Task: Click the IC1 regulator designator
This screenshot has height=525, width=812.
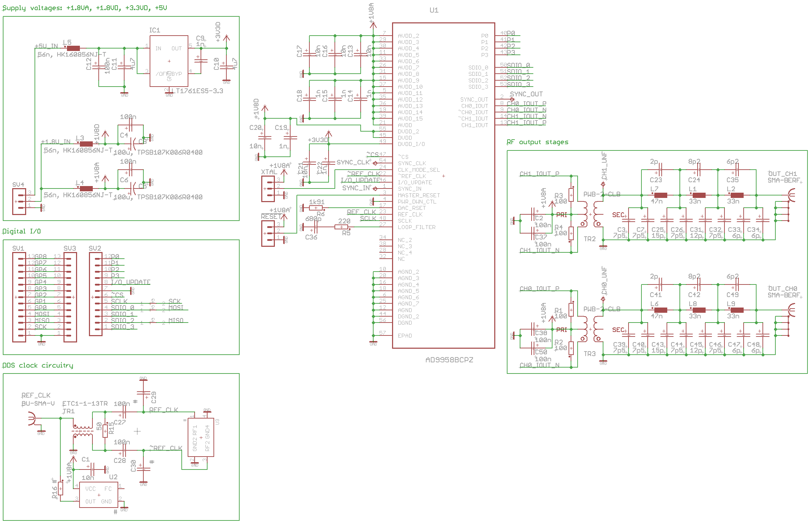Action: coord(155,30)
